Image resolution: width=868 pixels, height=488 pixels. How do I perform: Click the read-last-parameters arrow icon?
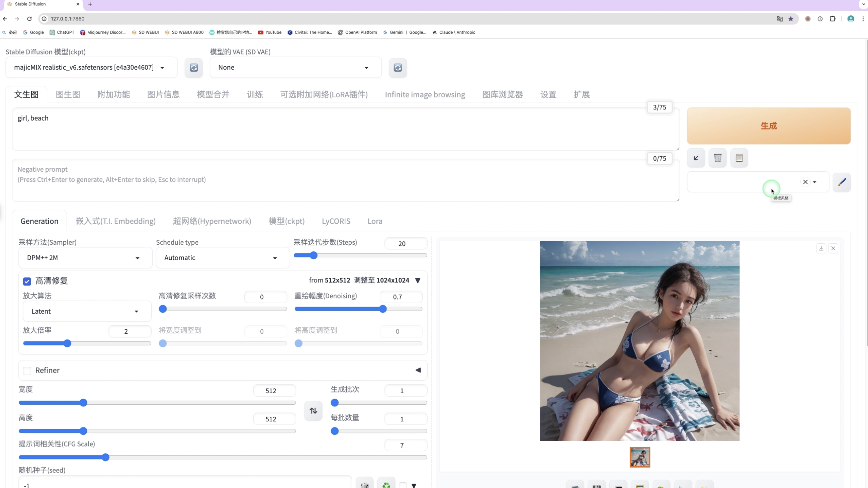696,158
